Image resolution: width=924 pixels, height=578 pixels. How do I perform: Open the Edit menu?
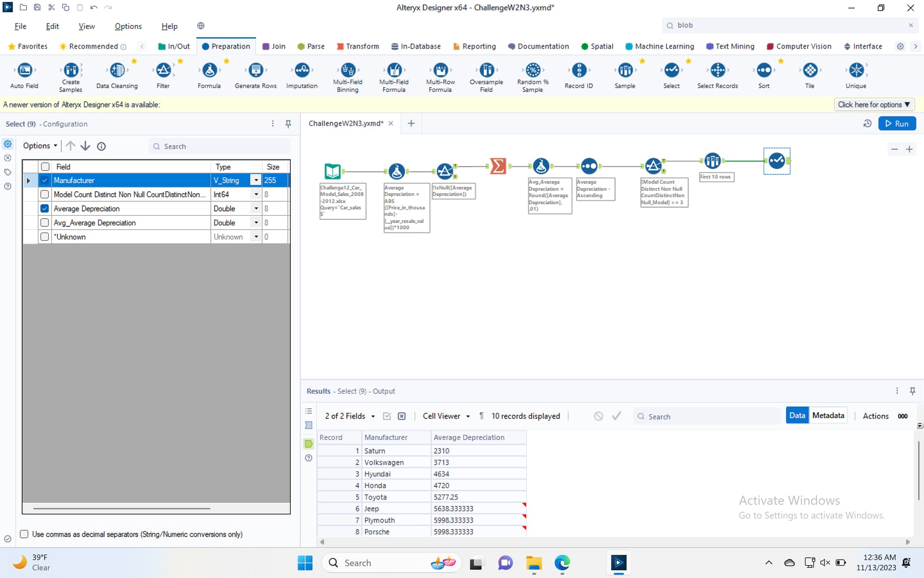(x=52, y=26)
